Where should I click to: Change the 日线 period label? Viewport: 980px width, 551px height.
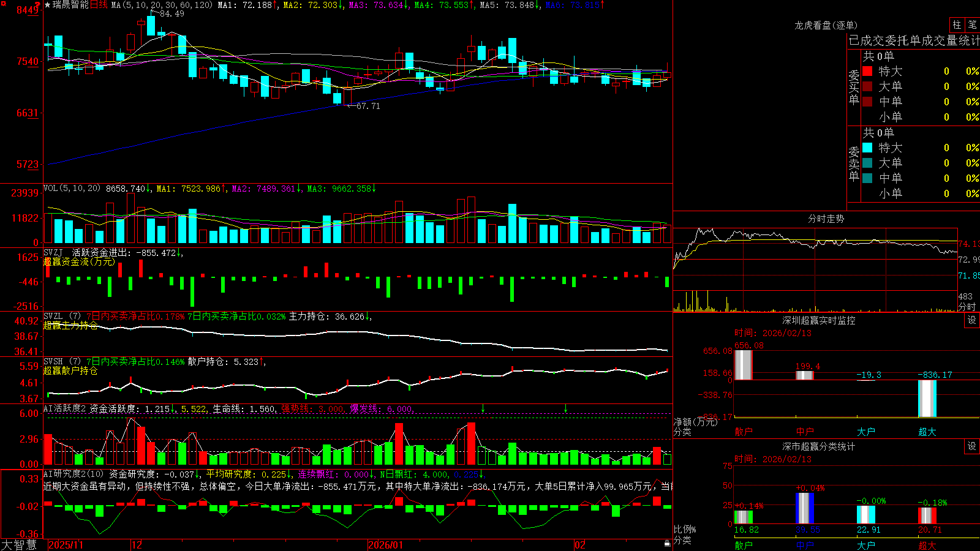99,5
